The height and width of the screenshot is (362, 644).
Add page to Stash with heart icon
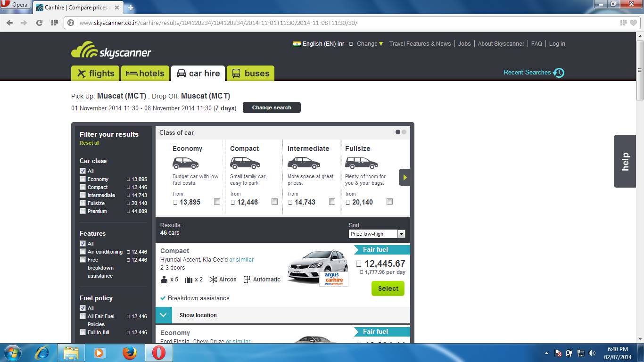point(634,23)
